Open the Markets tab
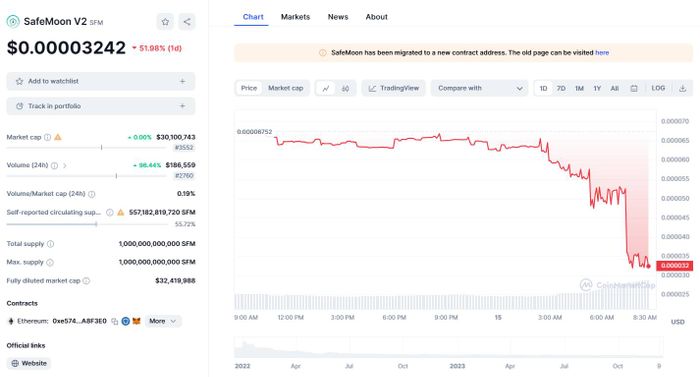Screen dimensions: 700x377 [295, 17]
